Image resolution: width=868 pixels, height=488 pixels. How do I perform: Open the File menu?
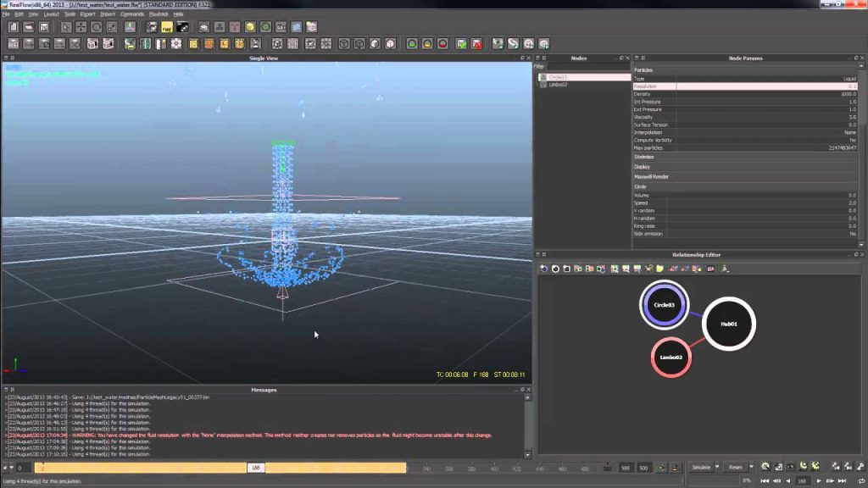pyautogui.click(x=6, y=14)
